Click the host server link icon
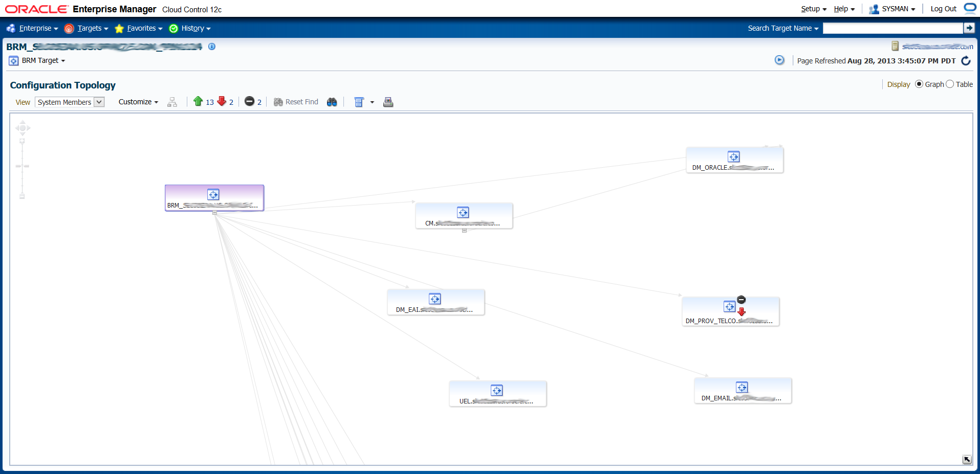Screen dimensions: 980x474 895,46
